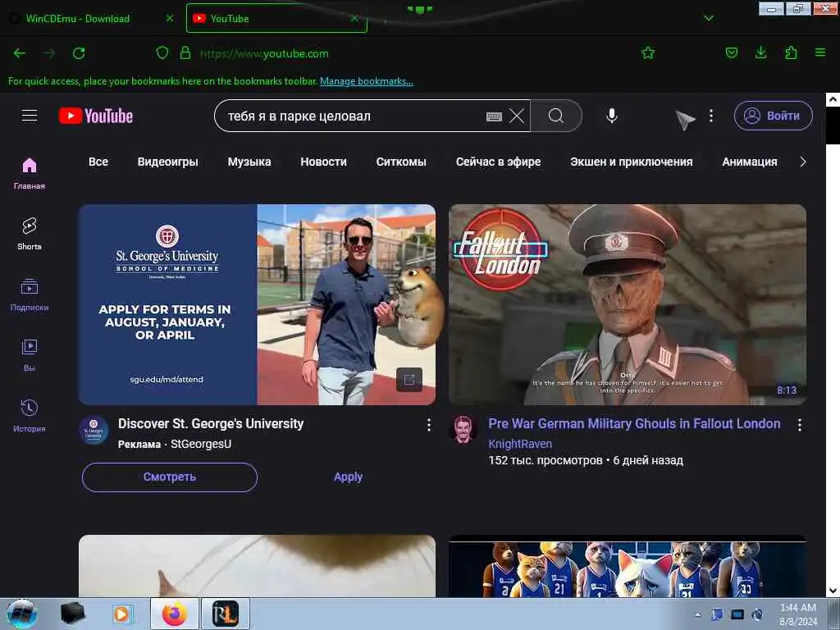Show hidden system tray icons

click(697, 614)
